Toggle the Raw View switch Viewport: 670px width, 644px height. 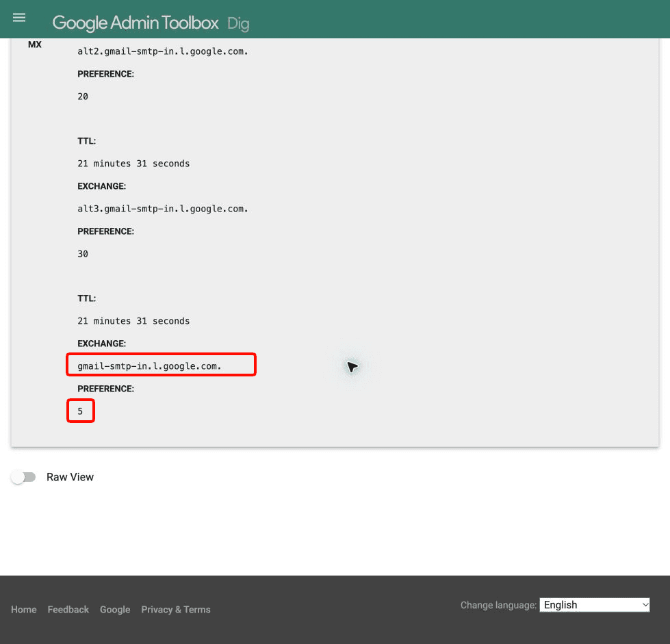[23, 477]
